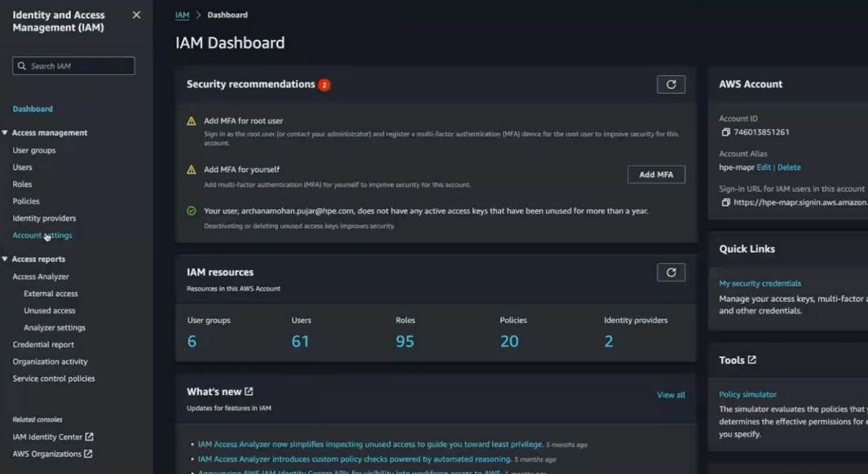The height and width of the screenshot is (474, 868).
Task: Open the Identity providers count of 2
Action: tap(609, 342)
